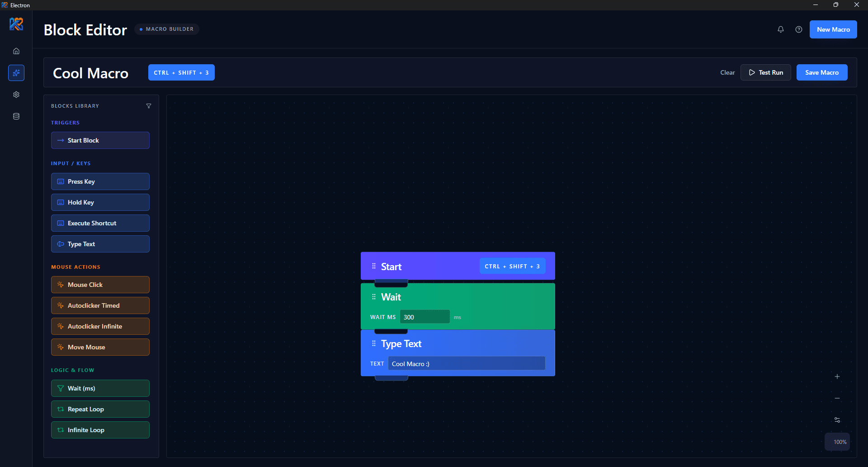Image resolution: width=868 pixels, height=467 pixels.
Task: Select the Infinite Loop library block
Action: (x=100, y=430)
